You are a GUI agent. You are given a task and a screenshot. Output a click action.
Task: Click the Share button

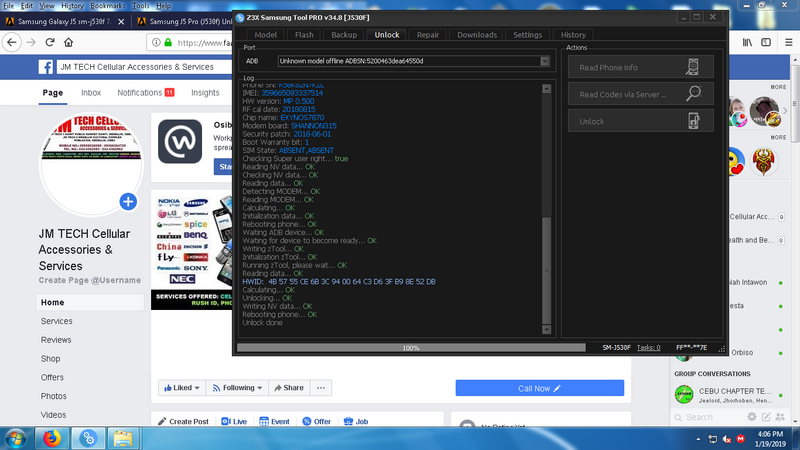coord(289,388)
